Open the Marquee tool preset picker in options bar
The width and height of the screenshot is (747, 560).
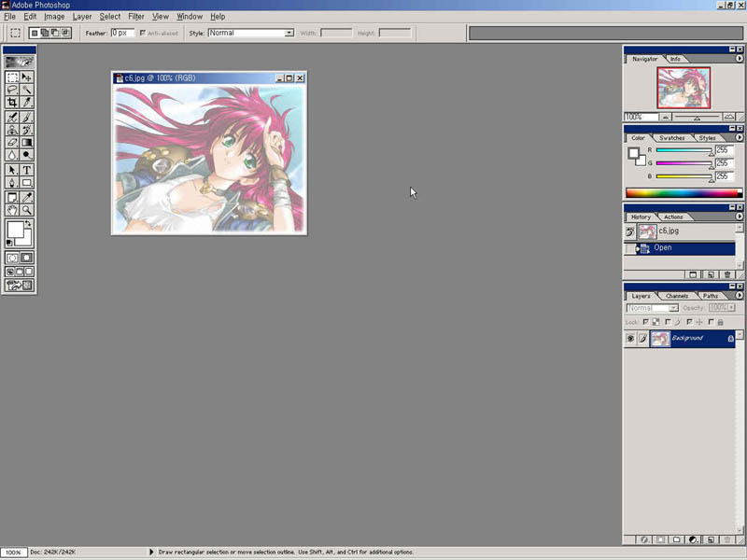(15, 33)
